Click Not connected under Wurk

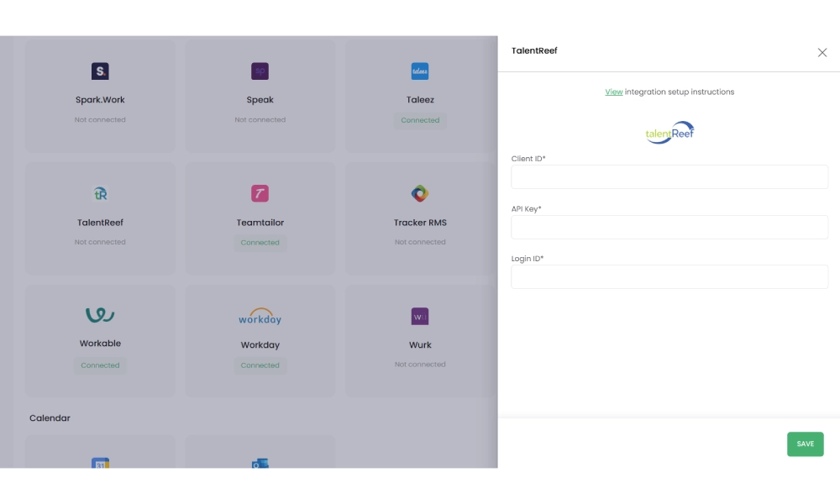(x=420, y=365)
